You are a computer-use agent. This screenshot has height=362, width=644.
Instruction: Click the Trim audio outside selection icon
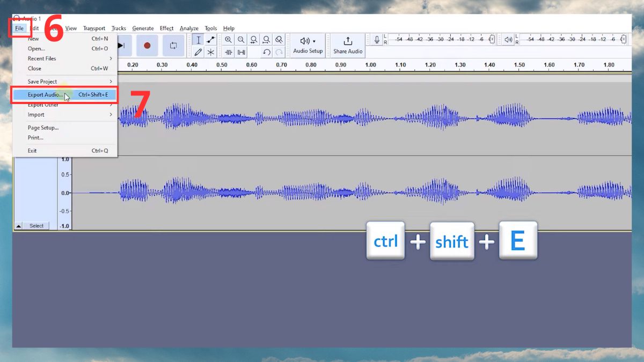click(x=229, y=52)
